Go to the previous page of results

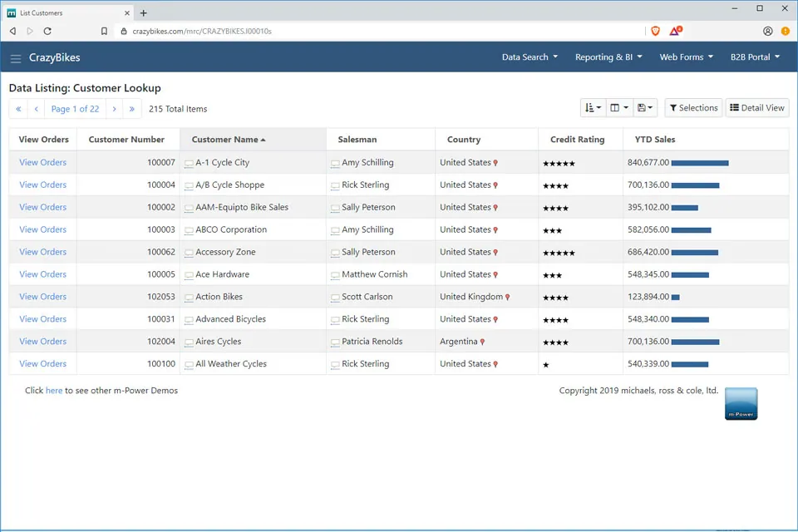[x=36, y=109]
